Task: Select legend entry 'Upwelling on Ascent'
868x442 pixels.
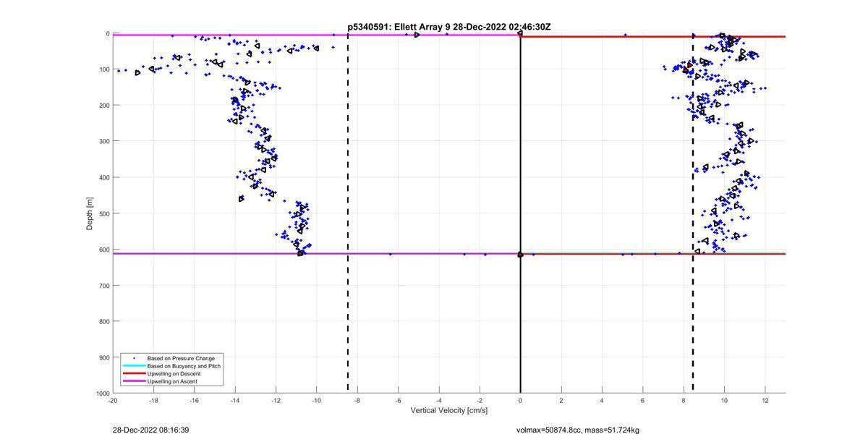Action: pyautogui.click(x=172, y=381)
